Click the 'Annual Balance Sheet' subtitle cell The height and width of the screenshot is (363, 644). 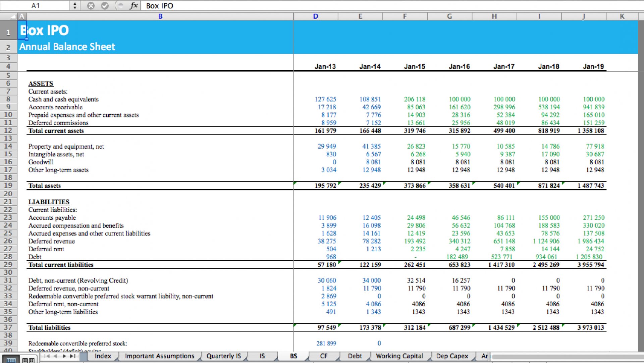pos(67,47)
